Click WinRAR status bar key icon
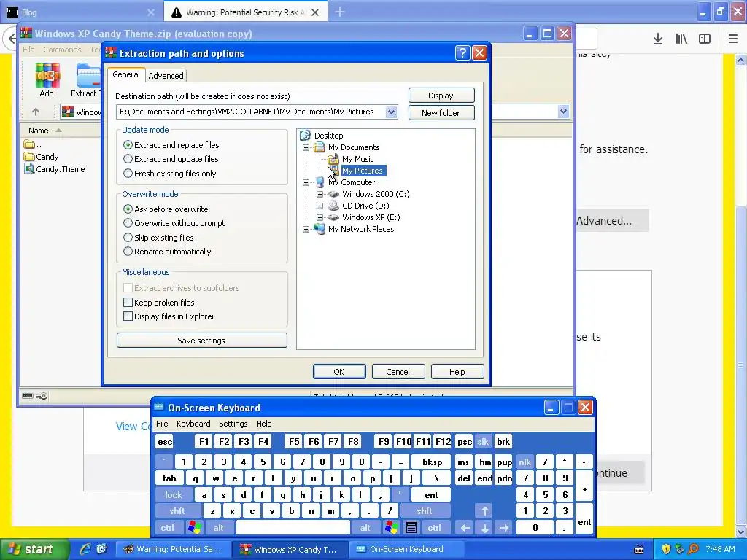This screenshot has height=560, width=747. tap(42, 396)
